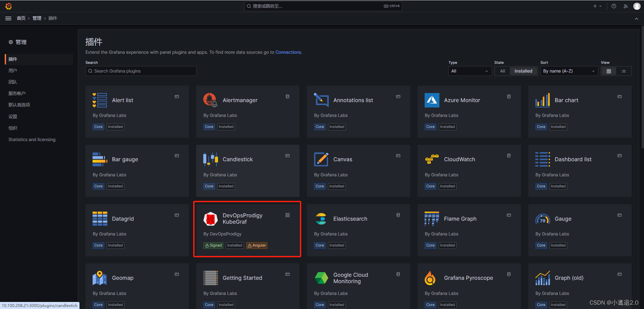Click the Elasticsearch plugin logo
This screenshot has width=644, height=309.
click(321, 219)
